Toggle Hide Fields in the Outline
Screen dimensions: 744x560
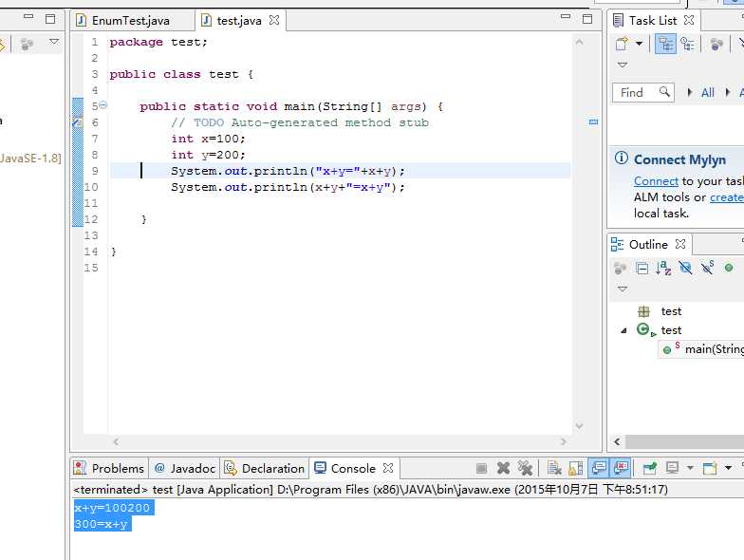[x=685, y=268]
